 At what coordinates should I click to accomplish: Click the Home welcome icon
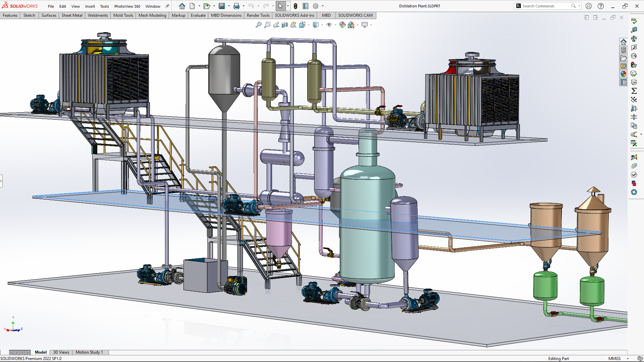click(182, 6)
